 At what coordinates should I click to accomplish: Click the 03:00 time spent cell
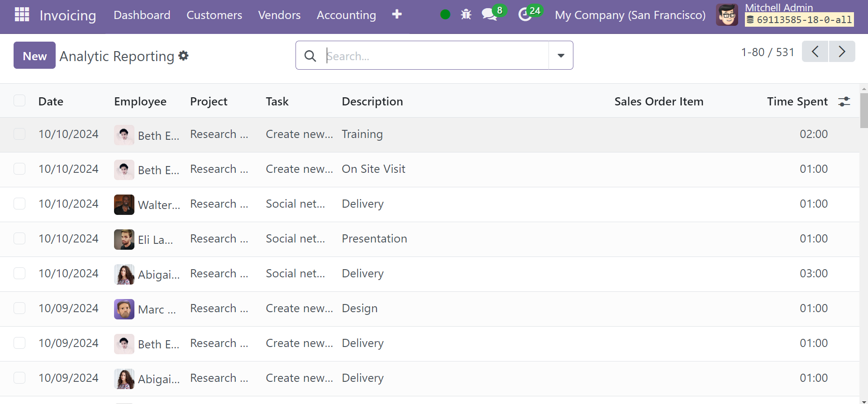coord(813,273)
